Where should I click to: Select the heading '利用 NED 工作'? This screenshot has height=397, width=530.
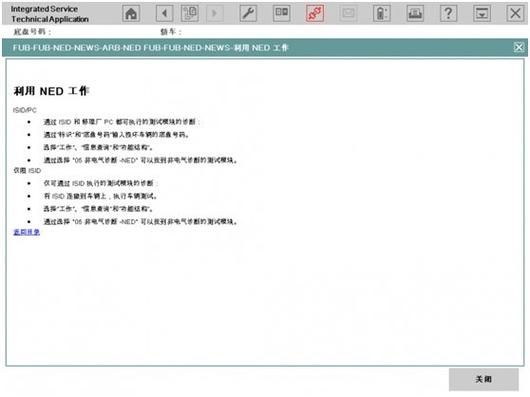pos(51,91)
